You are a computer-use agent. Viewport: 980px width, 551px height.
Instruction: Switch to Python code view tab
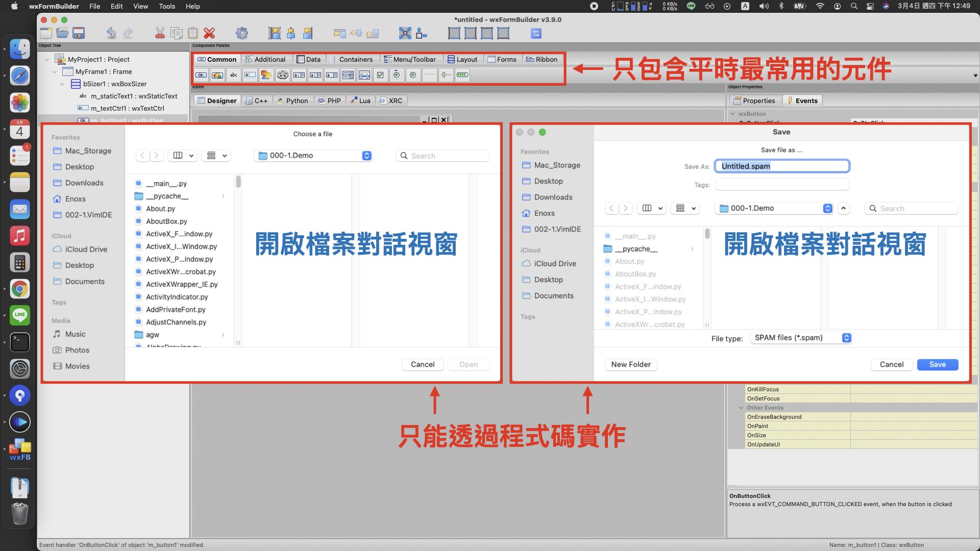(x=294, y=100)
